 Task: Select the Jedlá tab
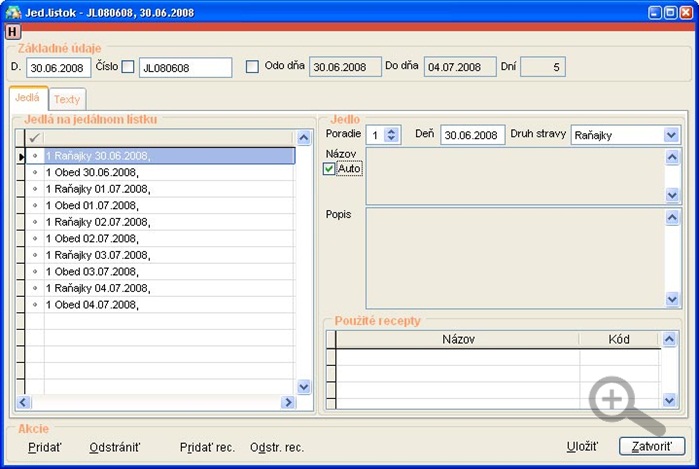pyautogui.click(x=28, y=98)
